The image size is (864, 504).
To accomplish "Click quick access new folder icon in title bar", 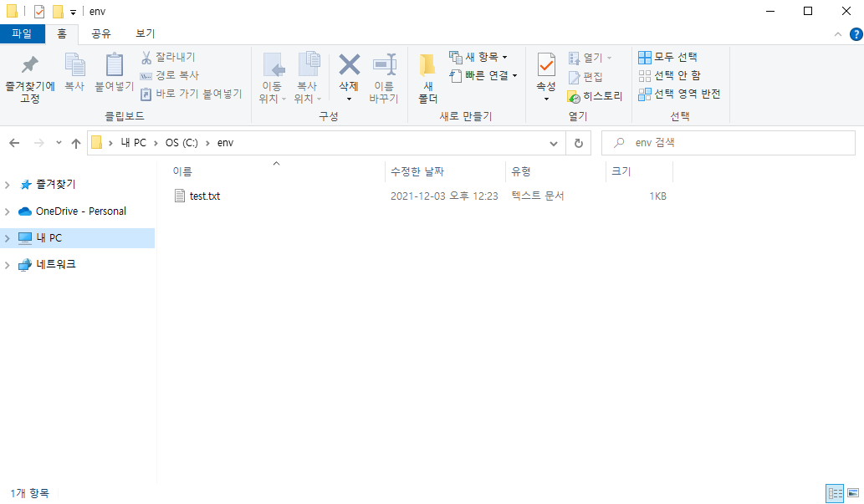I will [x=58, y=11].
